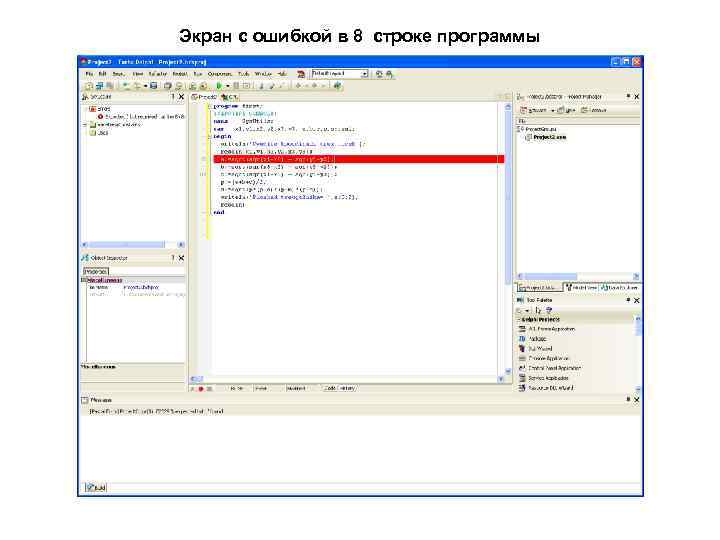Click the Activate button in Project Manager
Image resolution: width=720 pixels, height=540 pixels.
pos(533,110)
